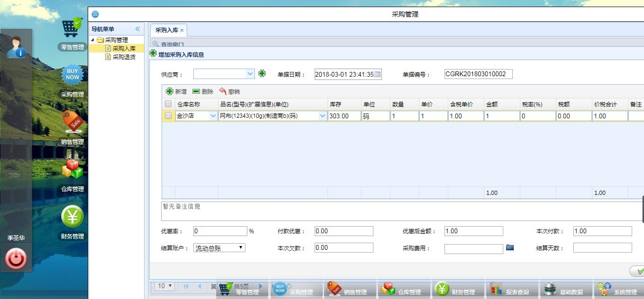Click the 暂无备注信息 remarks text area
Screen dimensions: 644x299
tap(402, 211)
